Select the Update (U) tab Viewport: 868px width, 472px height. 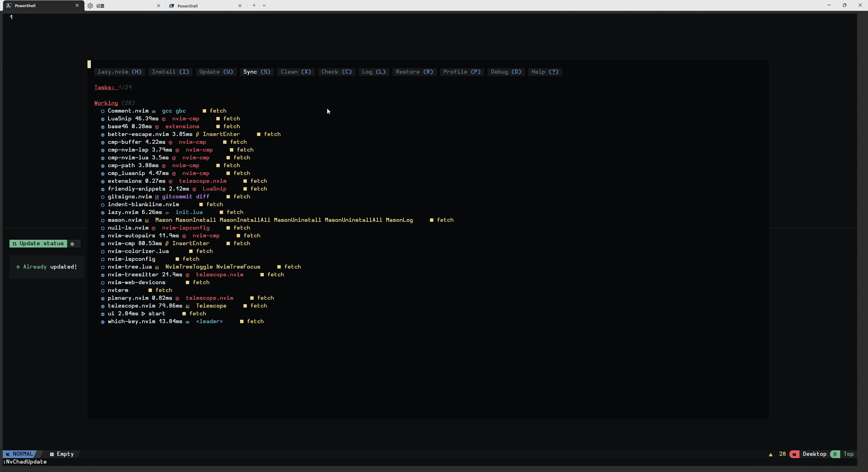(216, 72)
